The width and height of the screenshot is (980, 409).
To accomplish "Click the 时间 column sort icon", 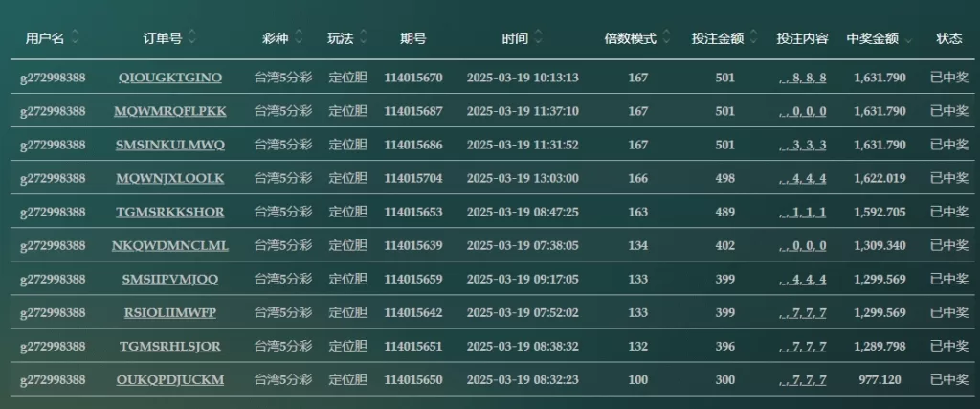I will (x=538, y=37).
